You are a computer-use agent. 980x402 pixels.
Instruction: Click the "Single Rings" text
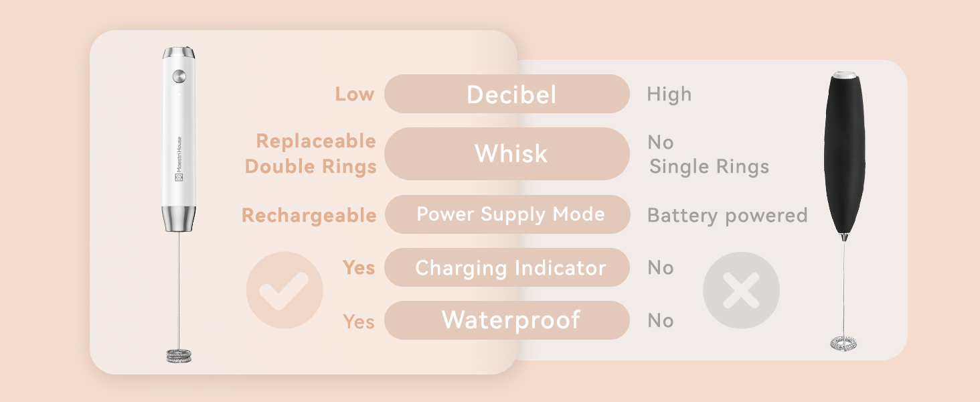[x=709, y=166]
